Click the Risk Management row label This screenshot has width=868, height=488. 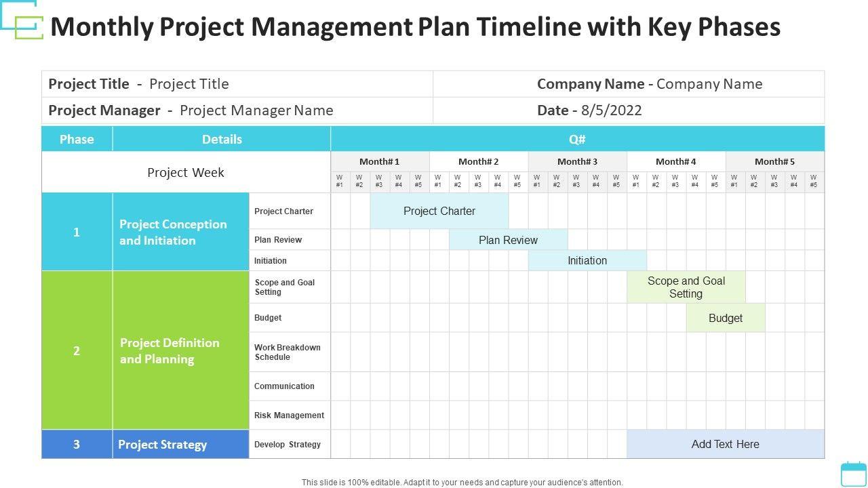(x=289, y=415)
